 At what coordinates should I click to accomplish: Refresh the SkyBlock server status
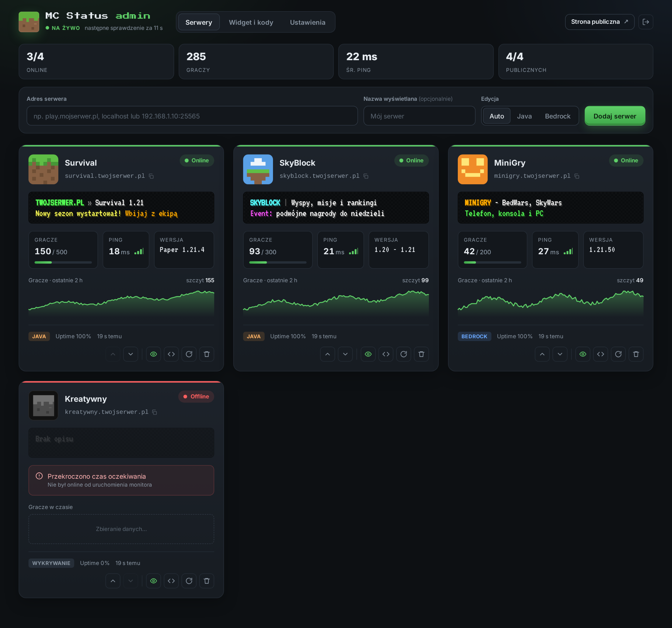coord(403,354)
